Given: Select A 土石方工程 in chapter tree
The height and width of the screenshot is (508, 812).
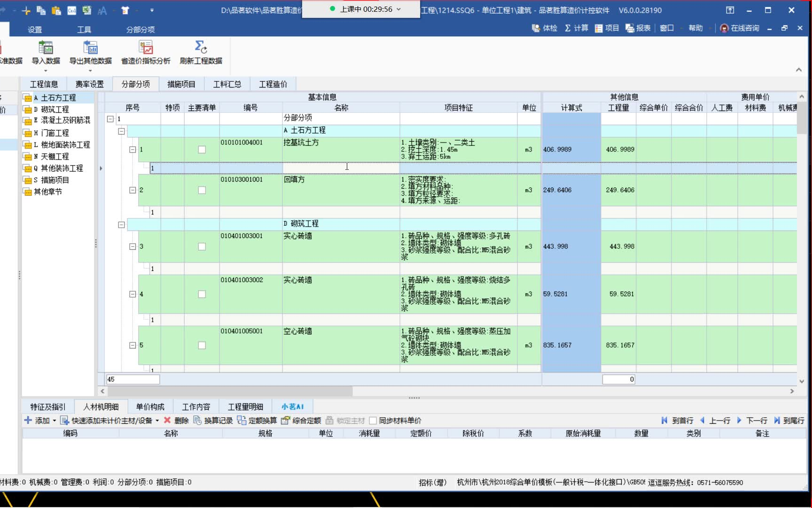Looking at the screenshot, I should coord(55,98).
